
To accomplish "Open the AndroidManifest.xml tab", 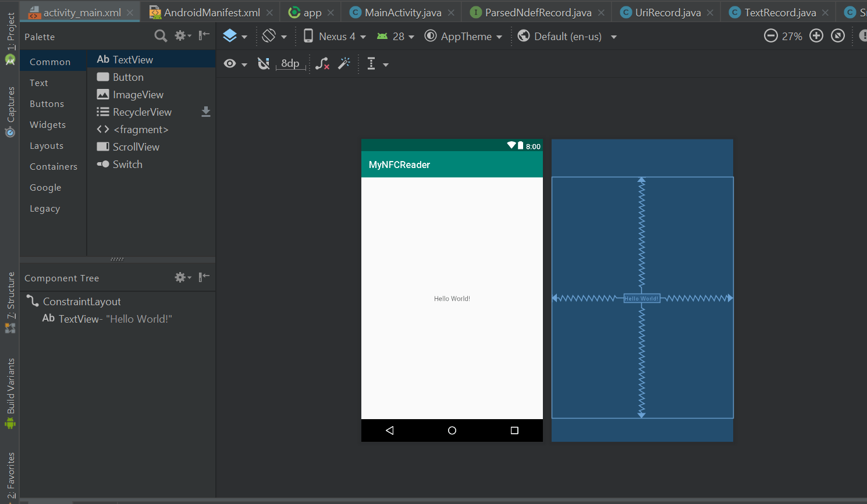I will point(211,12).
